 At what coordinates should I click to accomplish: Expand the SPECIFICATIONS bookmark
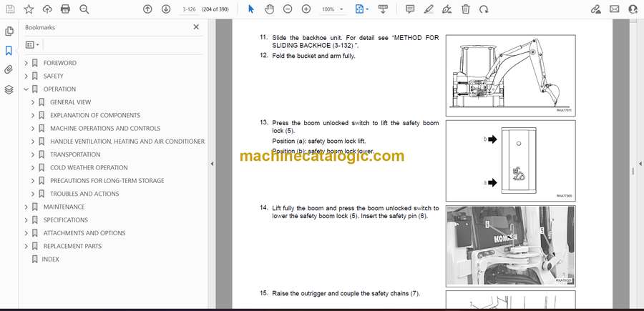point(26,220)
